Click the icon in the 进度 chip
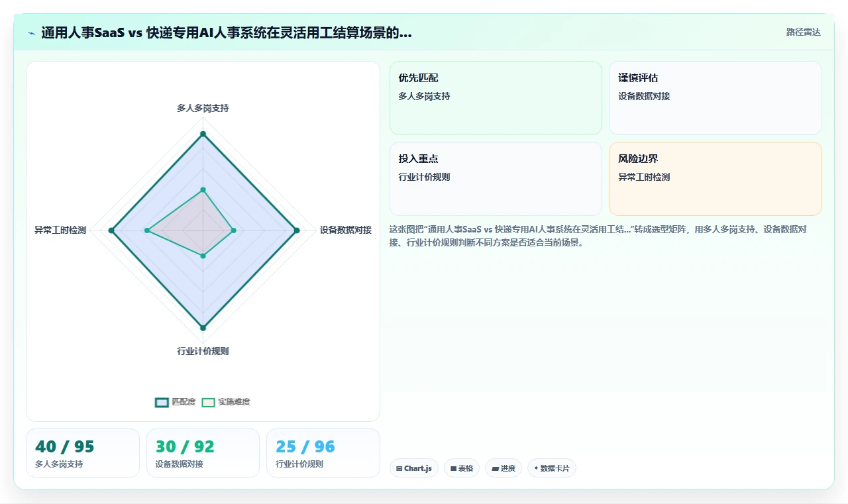This screenshot has width=848, height=504. pos(495,468)
